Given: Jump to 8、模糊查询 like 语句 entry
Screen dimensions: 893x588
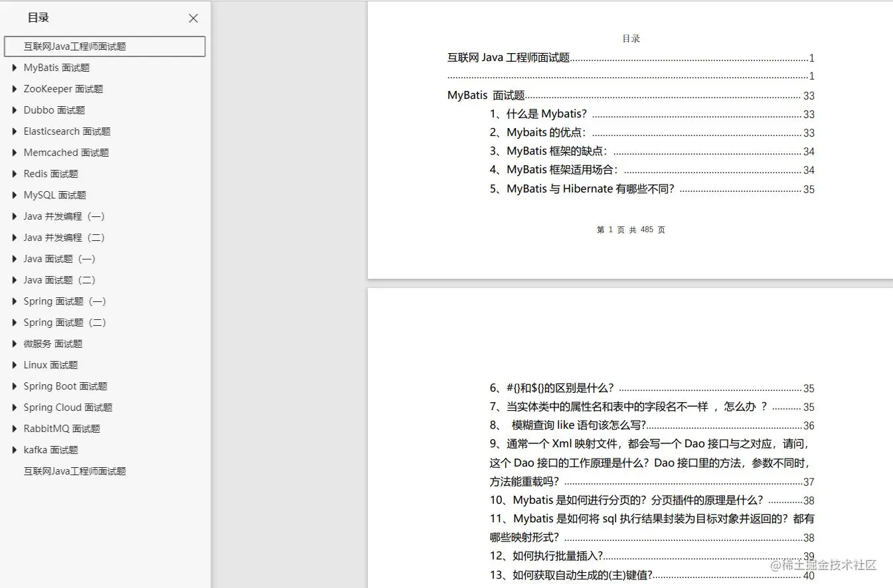Looking at the screenshot, I should tap(652, 425).
